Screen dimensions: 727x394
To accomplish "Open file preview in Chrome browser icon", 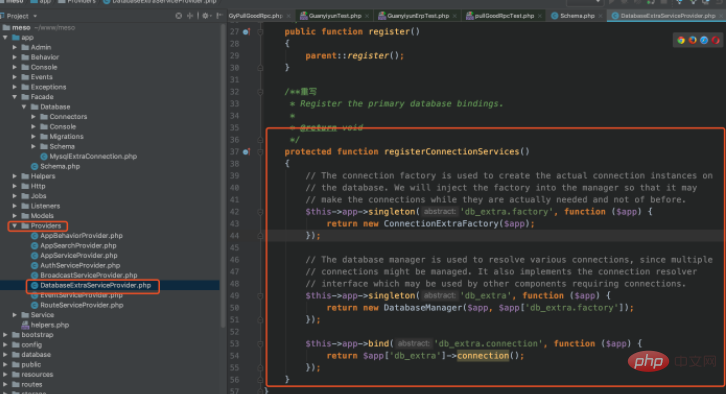I will (681, 40).
